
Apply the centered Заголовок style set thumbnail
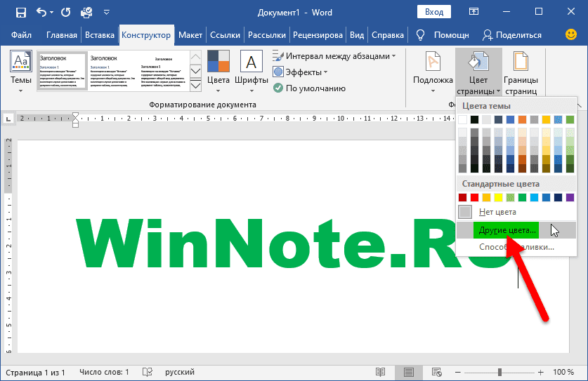163,71
